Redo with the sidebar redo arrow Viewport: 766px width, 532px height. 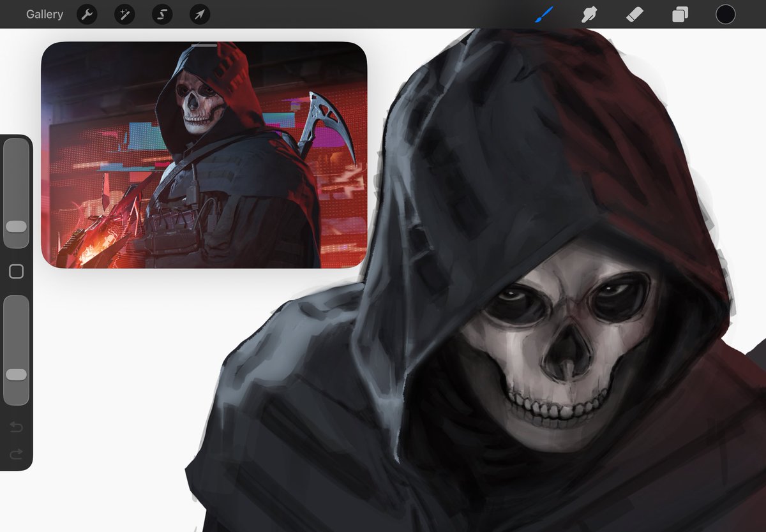(16, 454)
